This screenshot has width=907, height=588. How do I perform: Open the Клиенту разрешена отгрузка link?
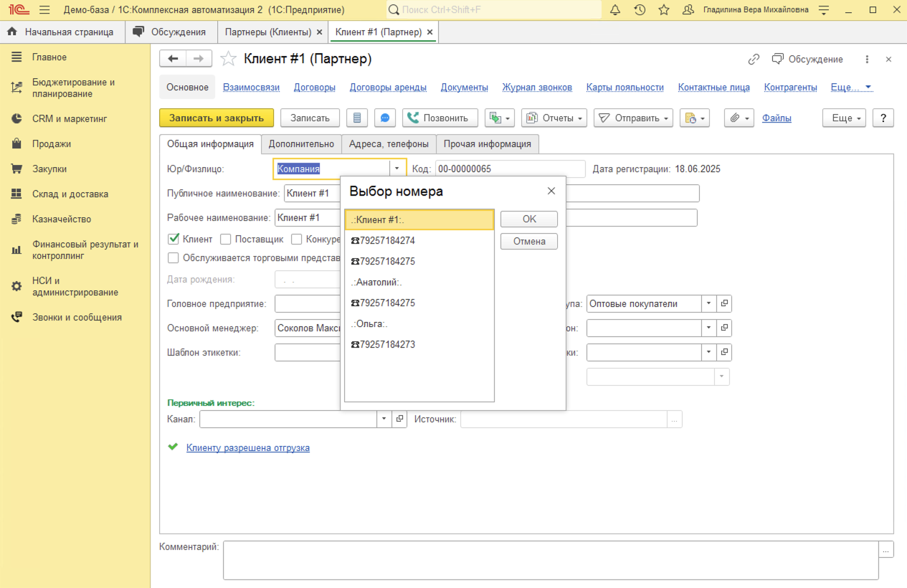click(248, 448)
